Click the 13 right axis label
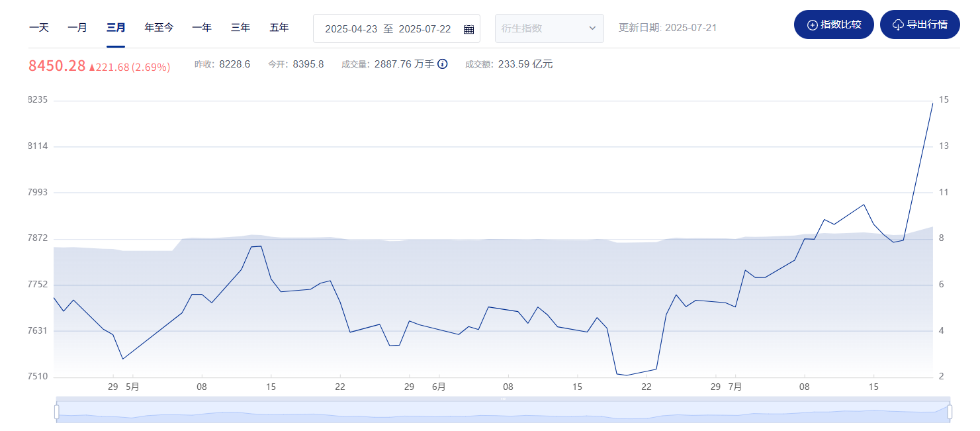 944,146
